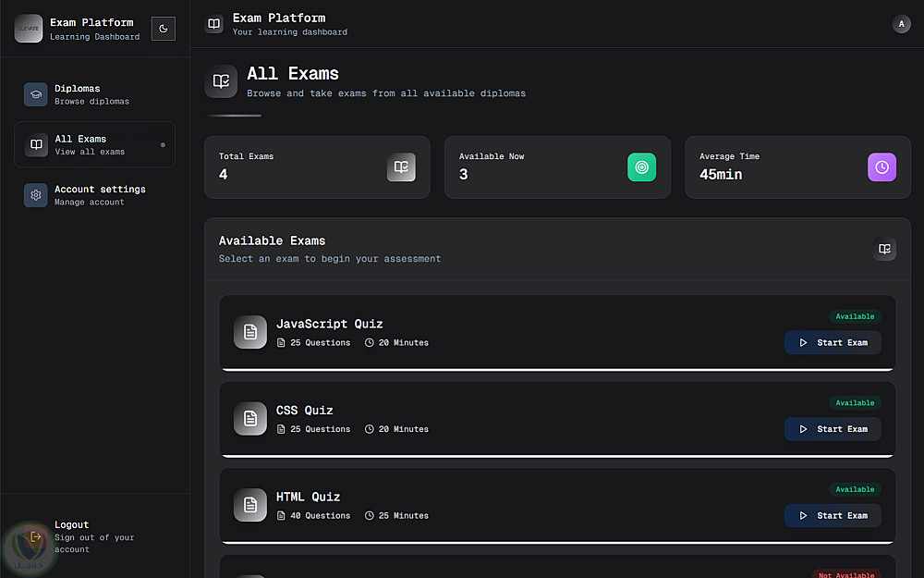This screenshot has width=924, height=578.
Task: Click the CSS Quiz document icon
Action: tap(249, 419)
